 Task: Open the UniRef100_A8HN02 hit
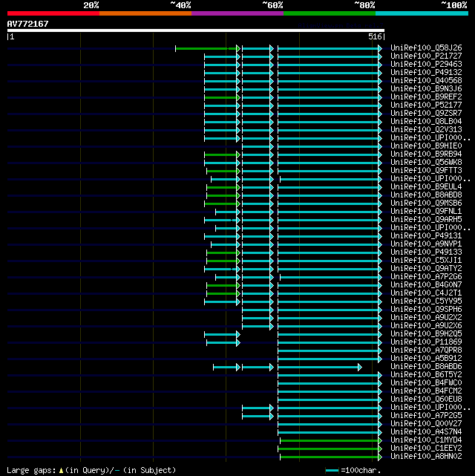click(x=426, y=457)
